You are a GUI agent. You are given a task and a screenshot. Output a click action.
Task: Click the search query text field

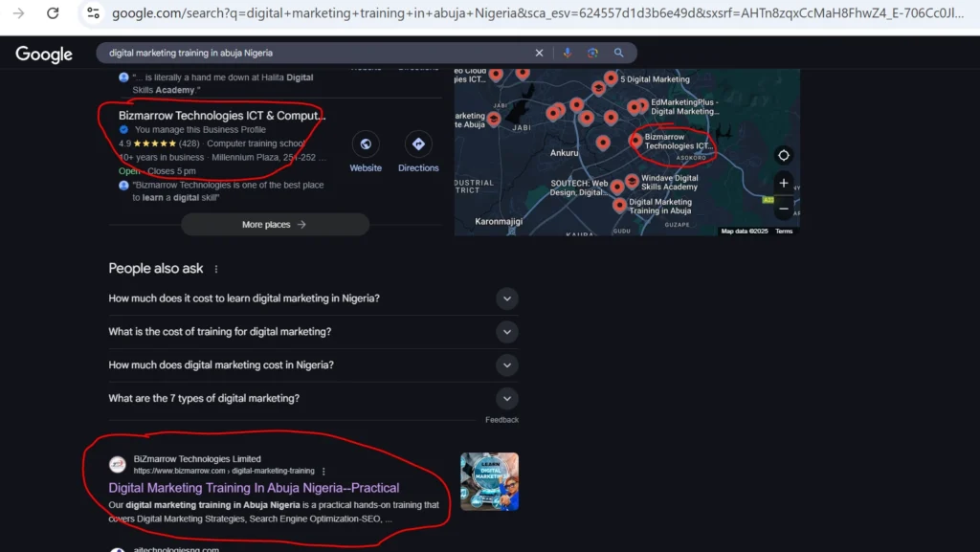pos(316,53)
